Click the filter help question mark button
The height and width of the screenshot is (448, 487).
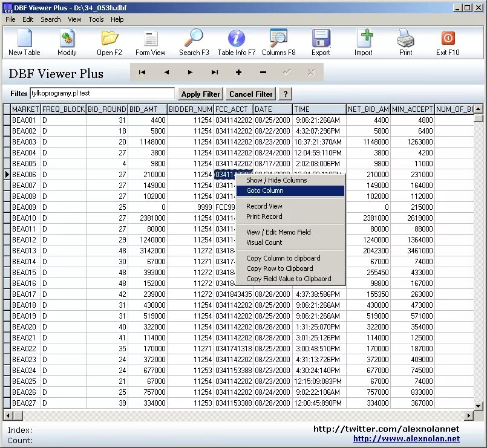[285, 94]
